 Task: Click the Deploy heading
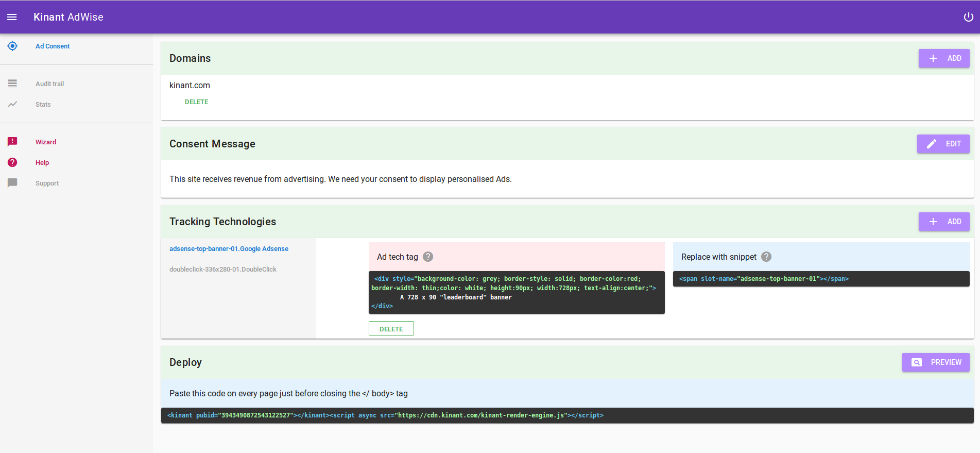[185, 362]
